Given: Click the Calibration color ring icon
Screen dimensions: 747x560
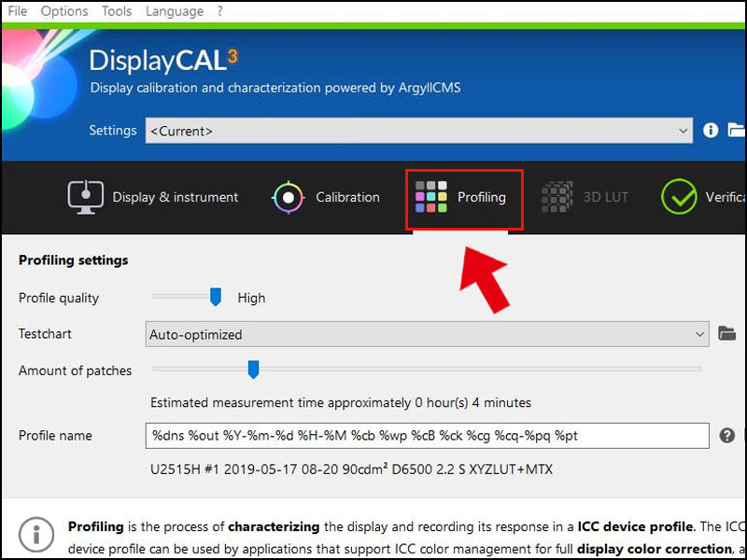Looking at the screenshot, I should tap(288, 197).
